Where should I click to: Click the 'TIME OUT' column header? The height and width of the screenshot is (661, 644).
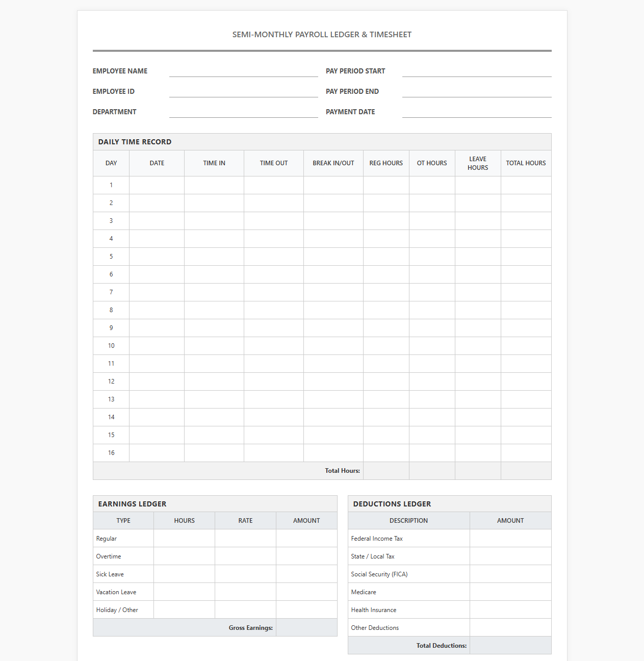pyautogui.click(x=274, y=163)
